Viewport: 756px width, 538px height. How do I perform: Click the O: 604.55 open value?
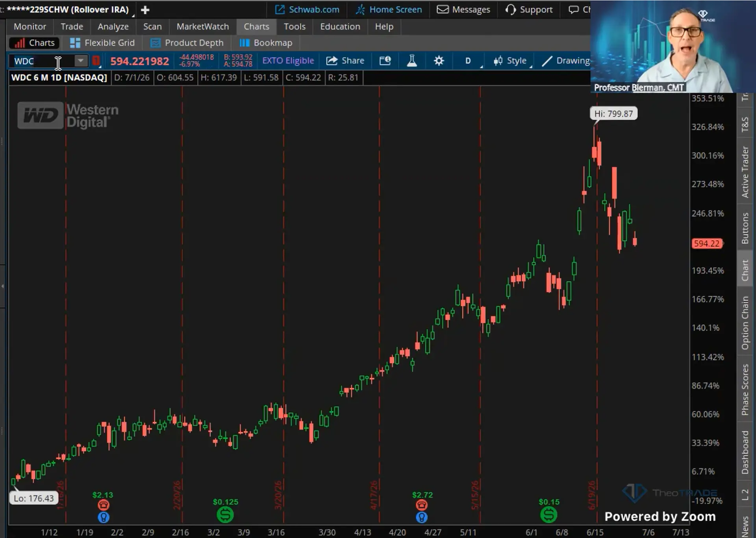(x=175, y=78)
